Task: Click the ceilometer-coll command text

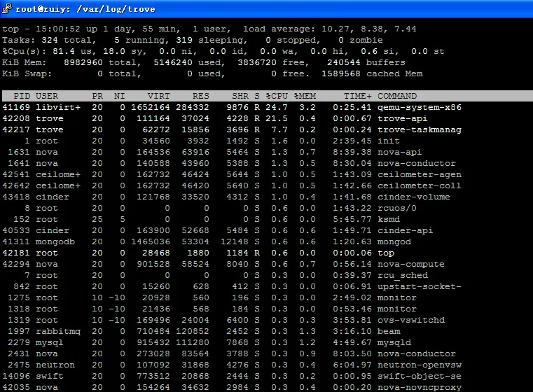Action: (x=420, y=185)
